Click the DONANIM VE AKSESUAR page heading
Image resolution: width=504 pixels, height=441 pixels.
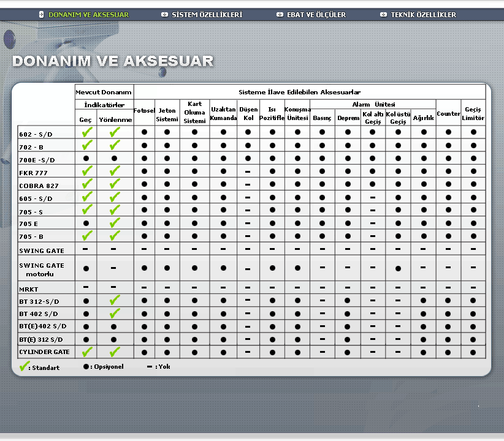click(x=113, y=61)
